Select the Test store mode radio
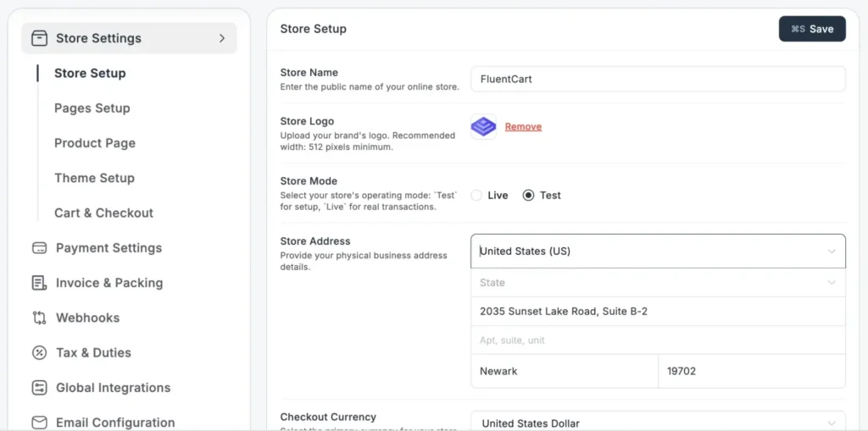The image size is (868, 431). pos(528,196)
